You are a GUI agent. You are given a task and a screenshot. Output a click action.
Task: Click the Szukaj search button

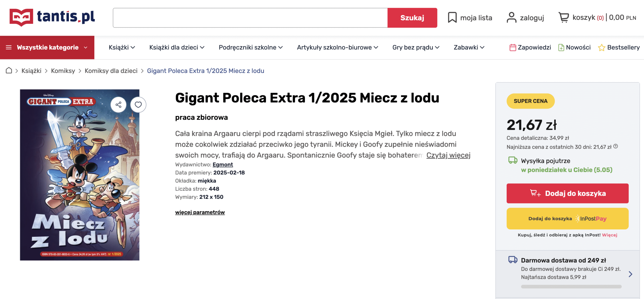tap(412, 18)
